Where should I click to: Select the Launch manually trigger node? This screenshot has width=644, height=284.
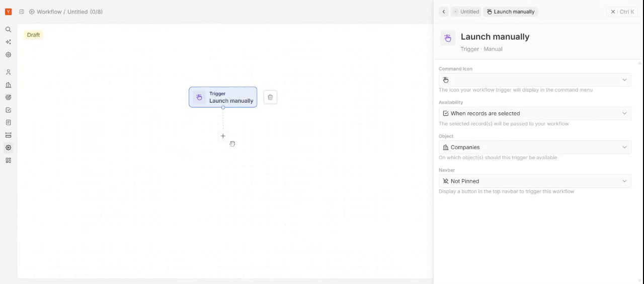pyautogui.click(x=223, y=97)
